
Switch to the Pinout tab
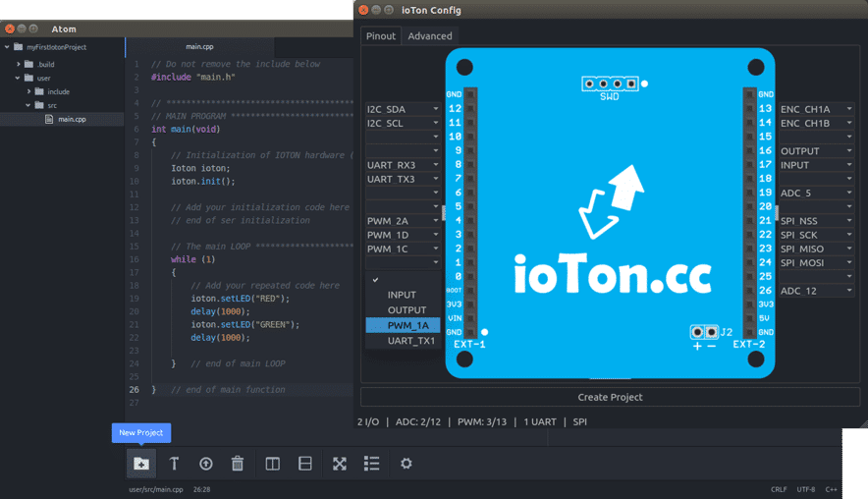coord(381,36)
